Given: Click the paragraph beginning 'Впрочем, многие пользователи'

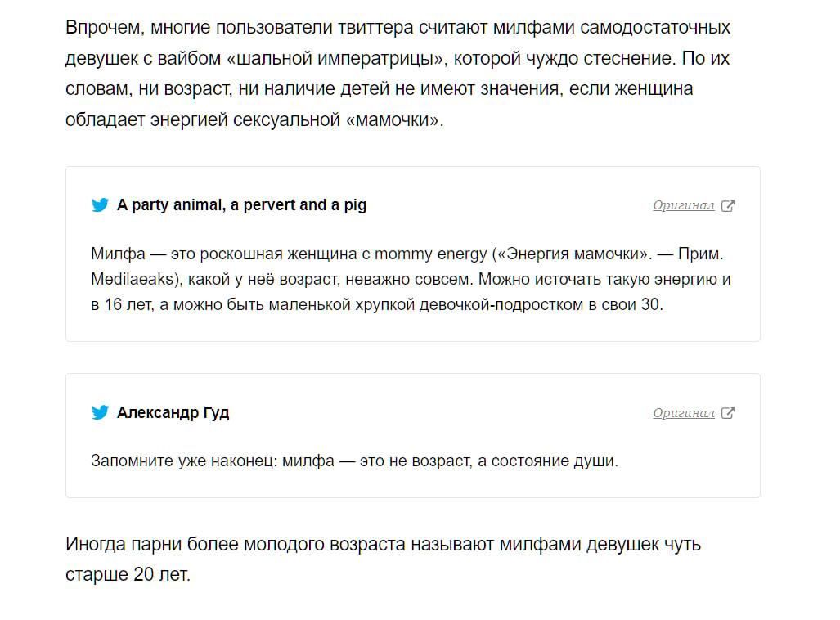Looking at the screenshot, I should click(x=398, y=74).
